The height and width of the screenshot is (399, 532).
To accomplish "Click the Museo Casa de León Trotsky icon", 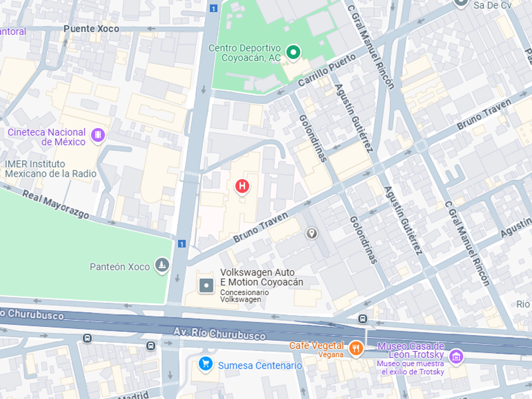I will click(456, 357).
